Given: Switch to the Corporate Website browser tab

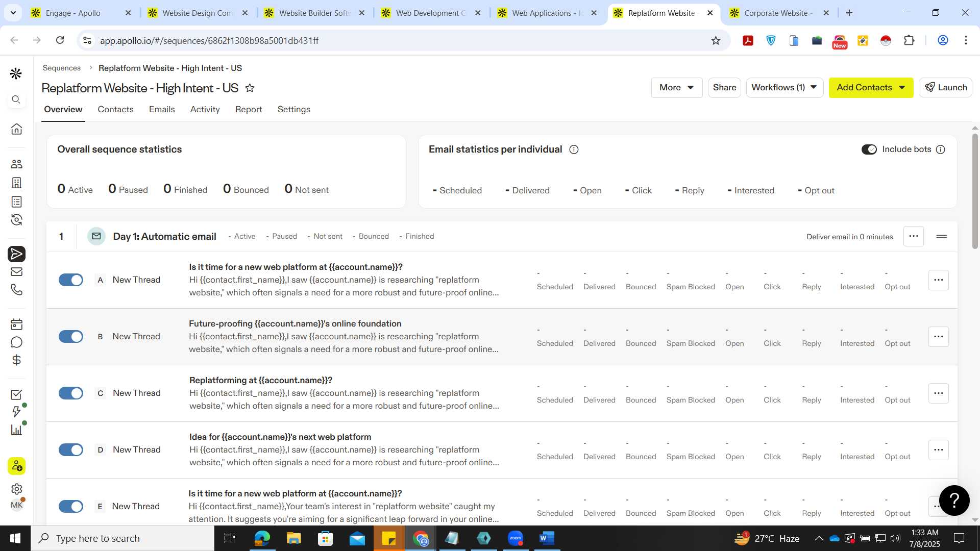Looking at the screenshot, I should [x=778, y=13].
